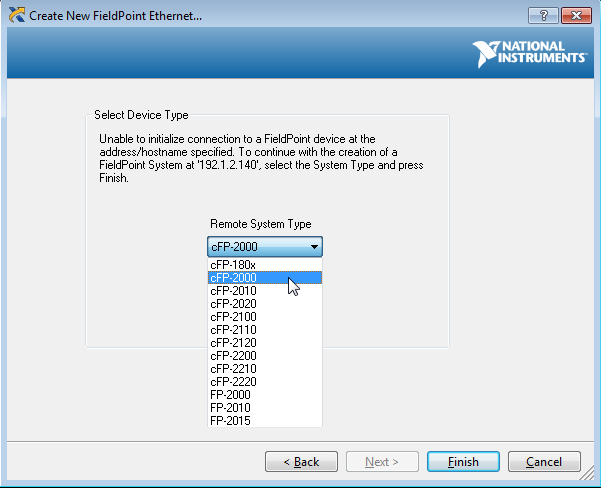Pick cFP-2200 system type

(x=265, y=356)
